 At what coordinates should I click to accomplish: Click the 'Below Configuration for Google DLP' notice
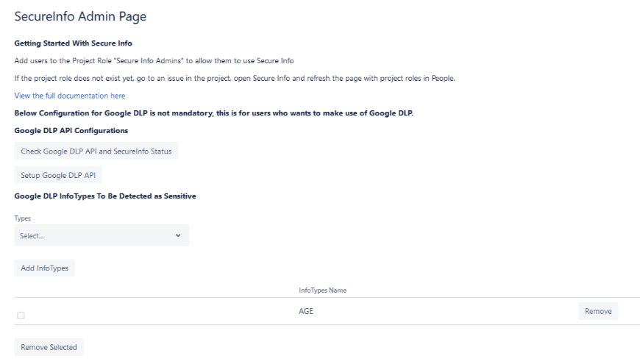[x=214, y=113]
